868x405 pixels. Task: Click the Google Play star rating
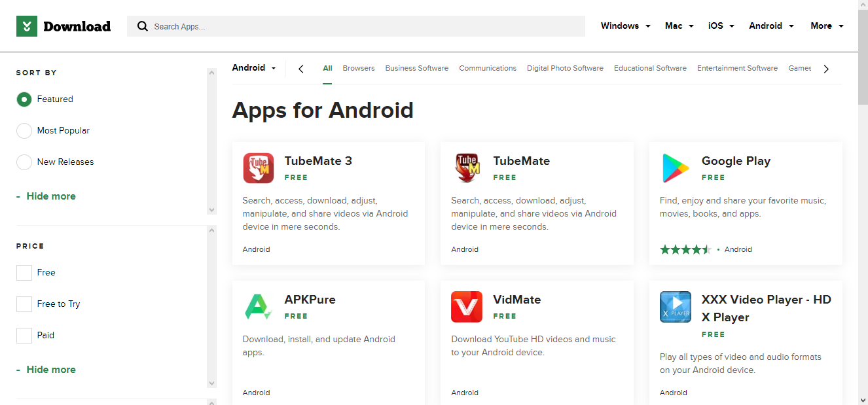(685, 249)
